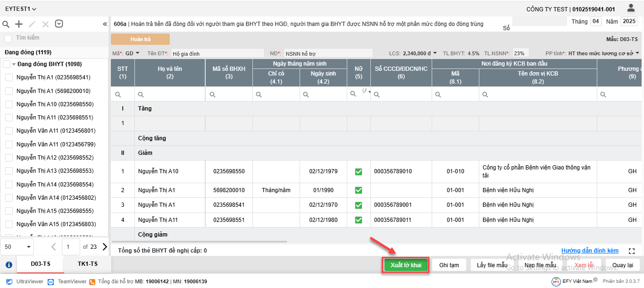
Task: Select Nguyễn Thị A12 (0235698552) in list
Action: 55,157
